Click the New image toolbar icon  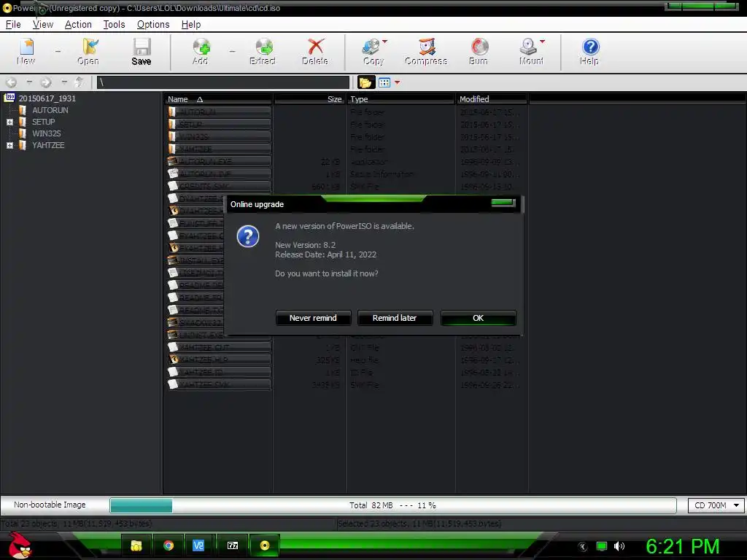(x=26, y=52)
